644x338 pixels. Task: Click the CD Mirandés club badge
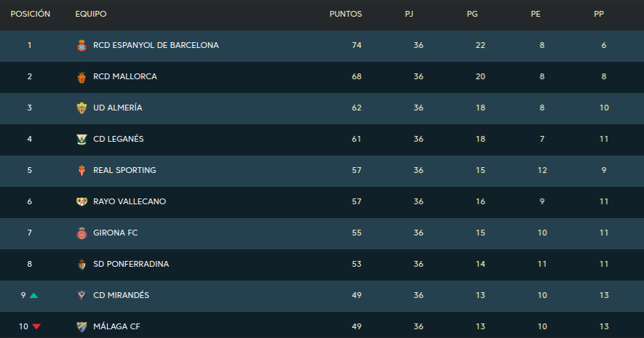click(82, 296)
